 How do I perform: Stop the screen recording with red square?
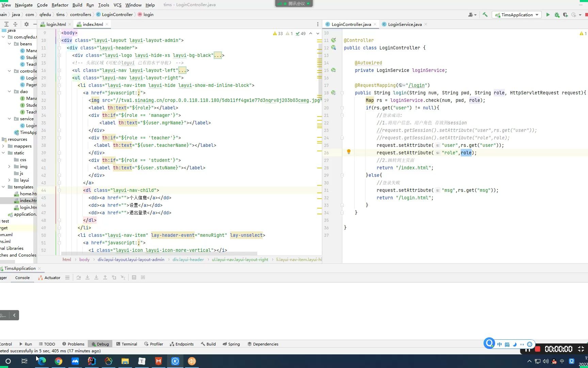point(538,349)
